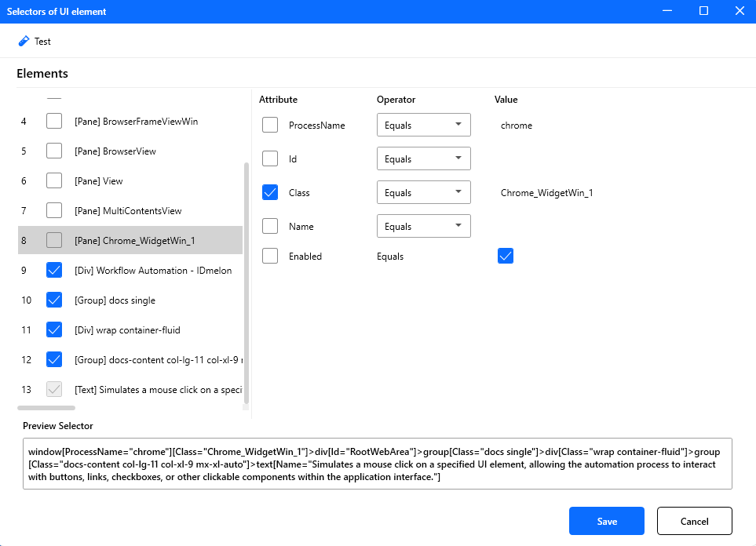Click the Cancel button
Screen dimensions: 756x546
tap(694, 521)
